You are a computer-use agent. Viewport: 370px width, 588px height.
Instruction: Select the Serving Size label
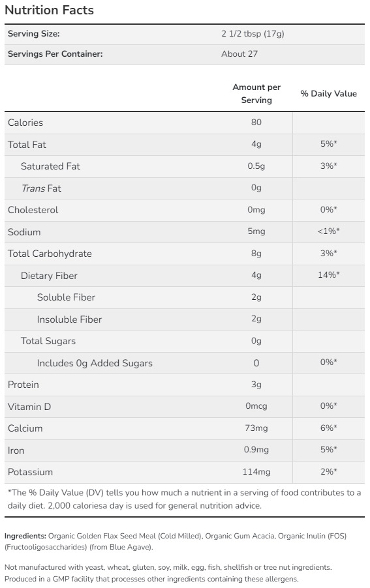tap(34, 34)
